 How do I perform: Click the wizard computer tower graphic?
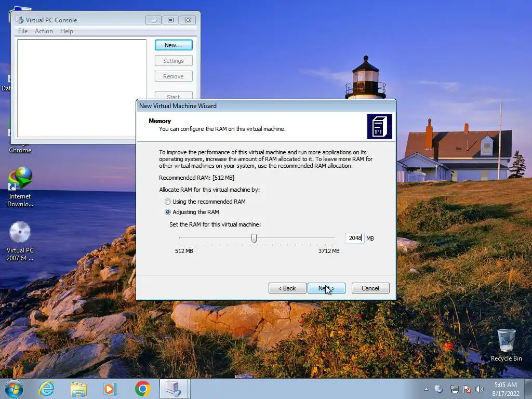click(380, 127)
